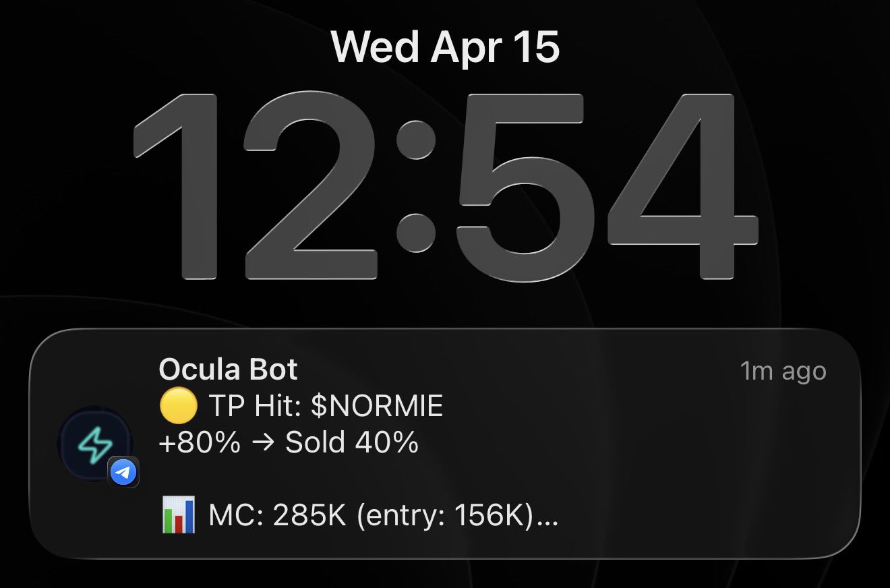Tap the bar chart emoji
The height and width of the screenshot is (588, 890).
click(179, 516)
